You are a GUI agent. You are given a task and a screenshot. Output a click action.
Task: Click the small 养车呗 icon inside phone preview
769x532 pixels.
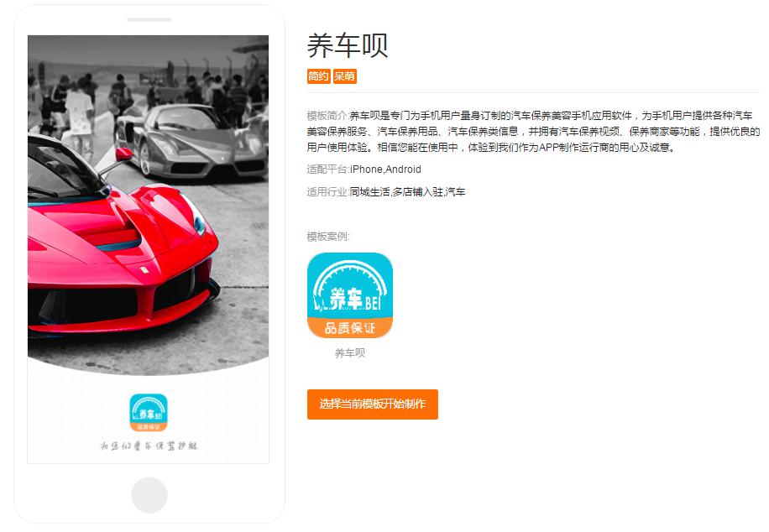(x=148, y=412)
